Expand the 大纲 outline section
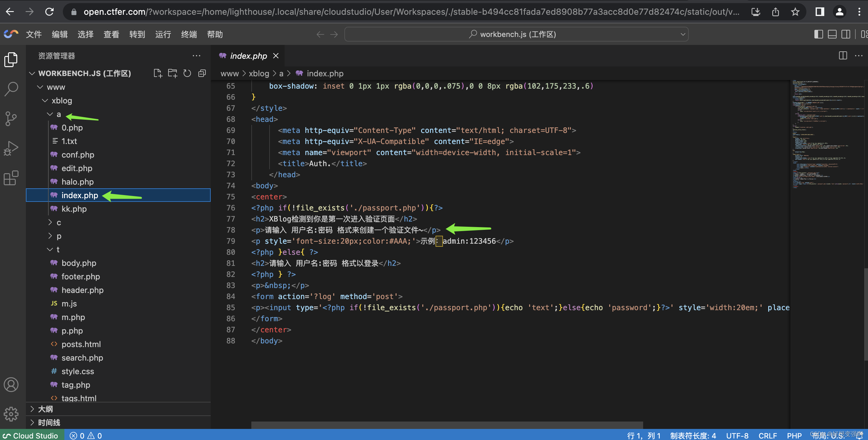868x440 pixels. click(45, 409)
